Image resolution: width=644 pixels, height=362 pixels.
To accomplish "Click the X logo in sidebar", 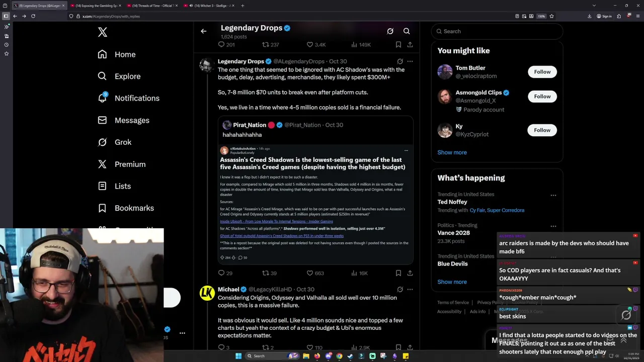I will click(102, 32).
